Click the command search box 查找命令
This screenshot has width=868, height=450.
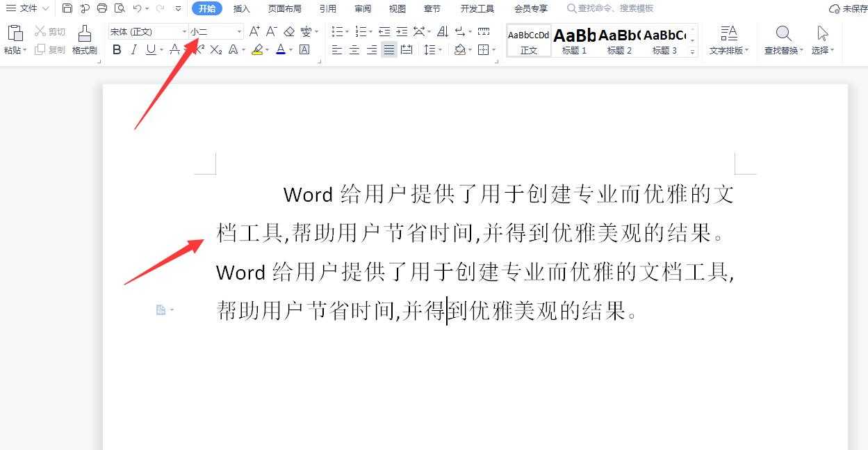click(x=612, y=8)
